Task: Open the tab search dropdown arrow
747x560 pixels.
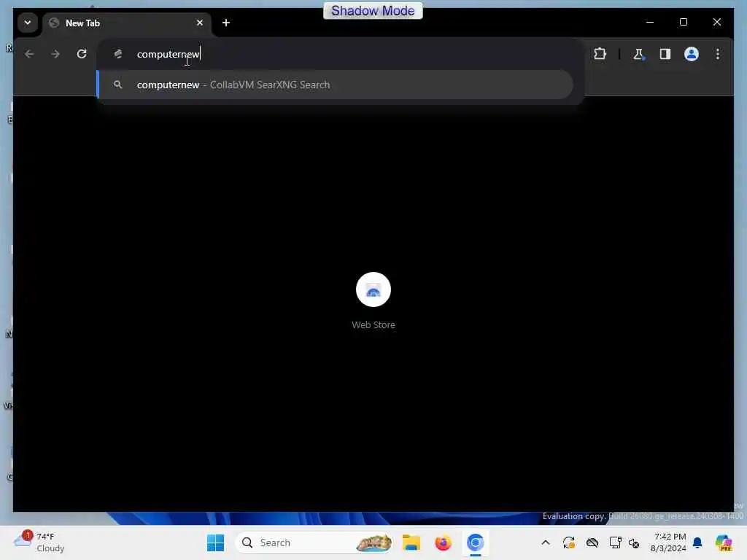Action: (28, 23)
